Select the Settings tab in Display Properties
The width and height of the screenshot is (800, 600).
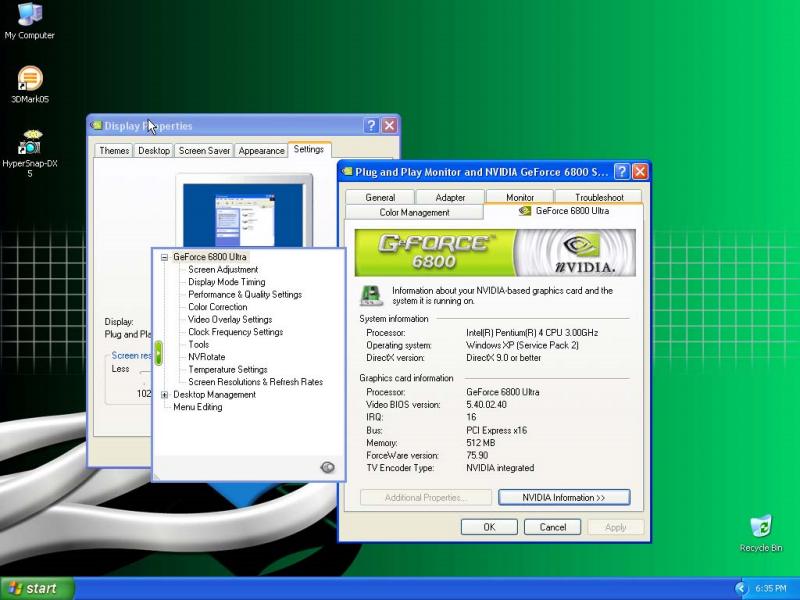309,149
